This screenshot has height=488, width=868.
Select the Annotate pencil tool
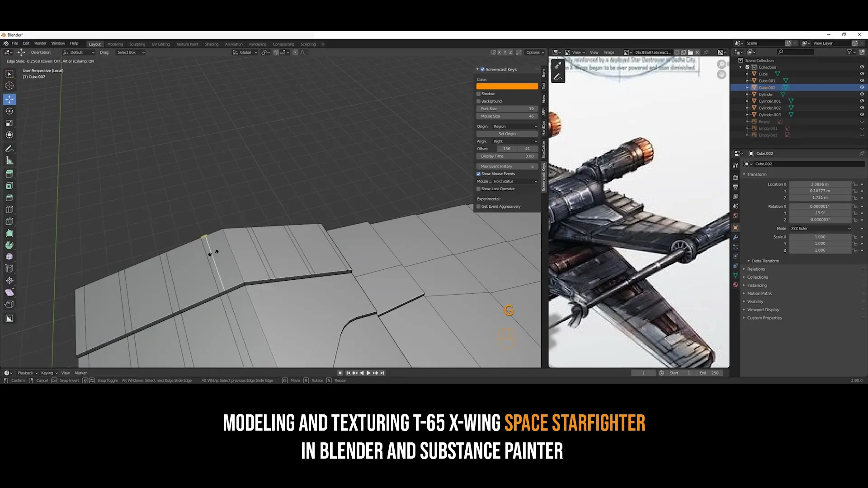pos(9,149)
